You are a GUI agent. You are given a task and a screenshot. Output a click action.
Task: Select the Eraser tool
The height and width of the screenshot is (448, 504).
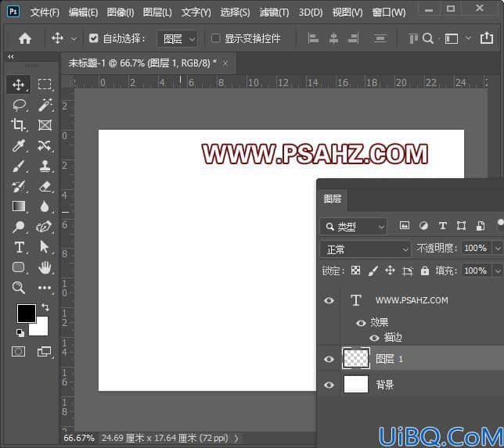(45, 187)
